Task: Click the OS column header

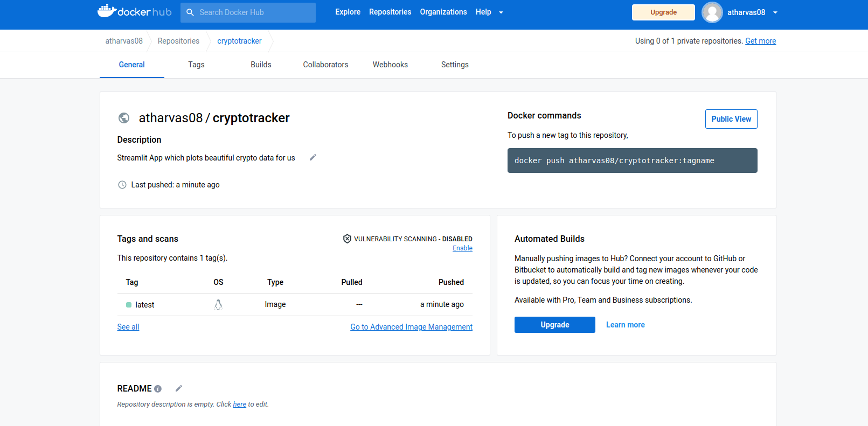Action: 218,282
